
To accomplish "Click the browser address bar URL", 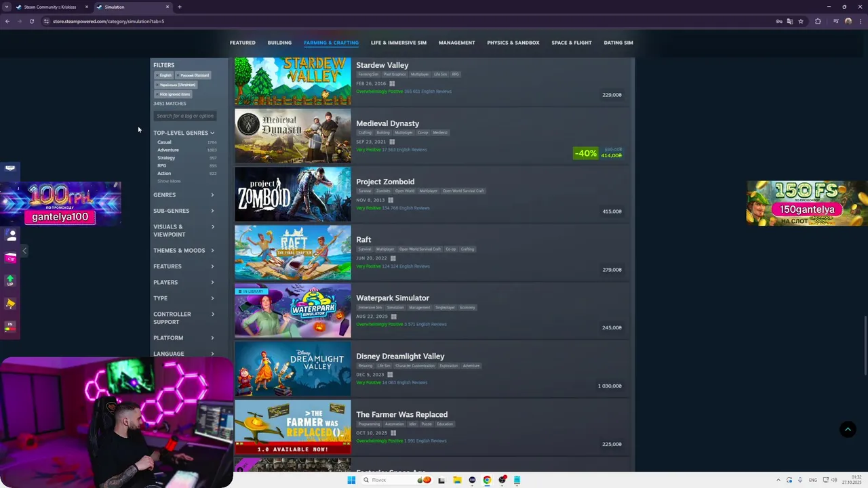I will tap(108, 21).
